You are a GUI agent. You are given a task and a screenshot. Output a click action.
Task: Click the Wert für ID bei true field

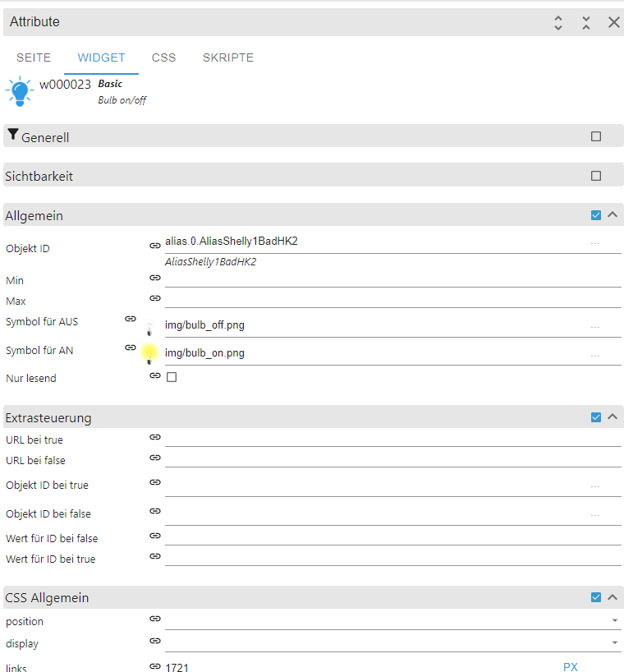click(392, 558)
